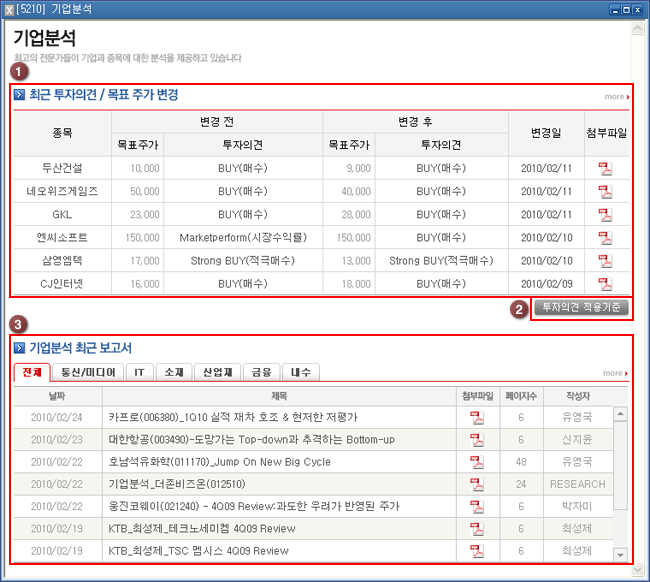Open PDF attachment for 네오위즈게임즈 row
Image resolution: width=650 pixels, height=582 pixels.
(x=605, y=191)
